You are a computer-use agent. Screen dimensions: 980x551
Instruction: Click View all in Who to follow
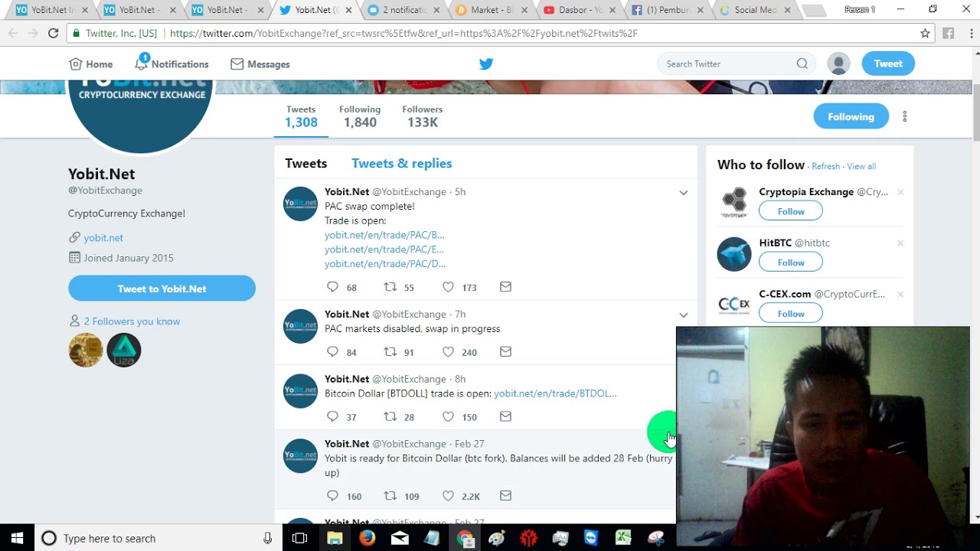pos(861,166)
